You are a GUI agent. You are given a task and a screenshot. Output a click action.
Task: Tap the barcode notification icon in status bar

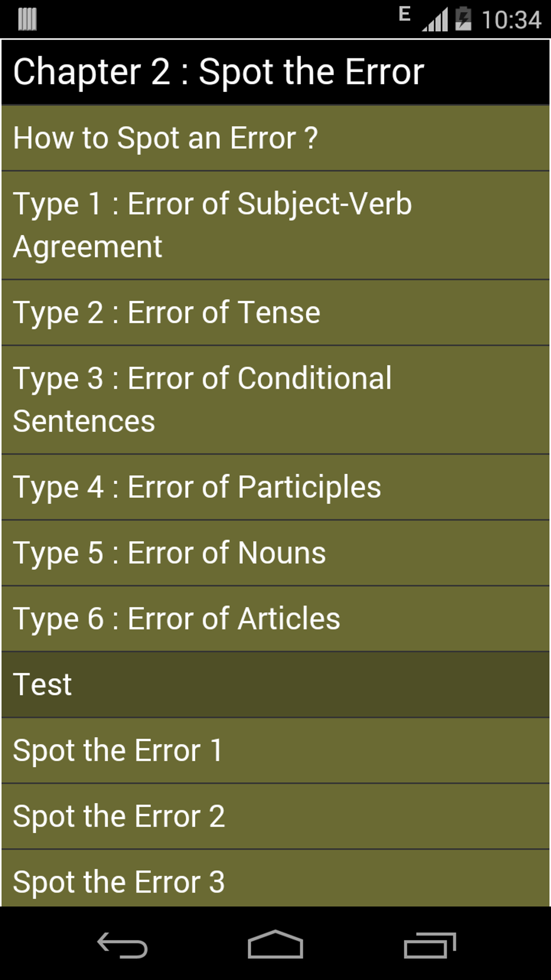coord(27,19)
